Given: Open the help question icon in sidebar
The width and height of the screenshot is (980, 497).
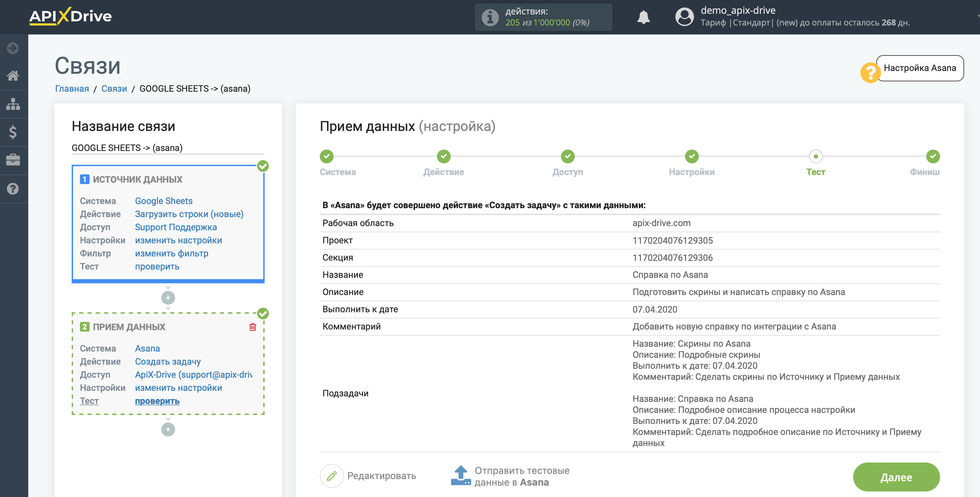Looking at the screenshot, I should point(13,189).
